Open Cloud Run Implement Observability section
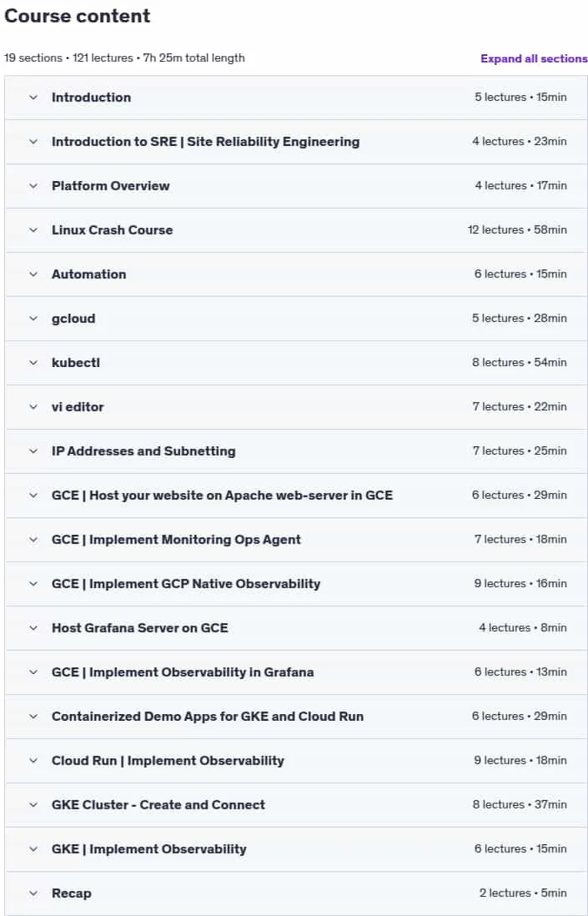588x916 pixels. pos(296,761)
